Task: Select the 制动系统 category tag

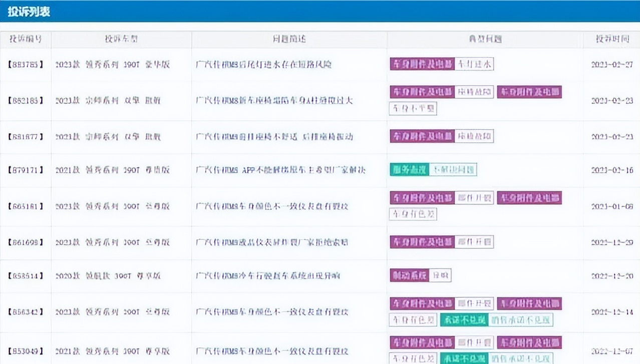Action: [409, 275]
